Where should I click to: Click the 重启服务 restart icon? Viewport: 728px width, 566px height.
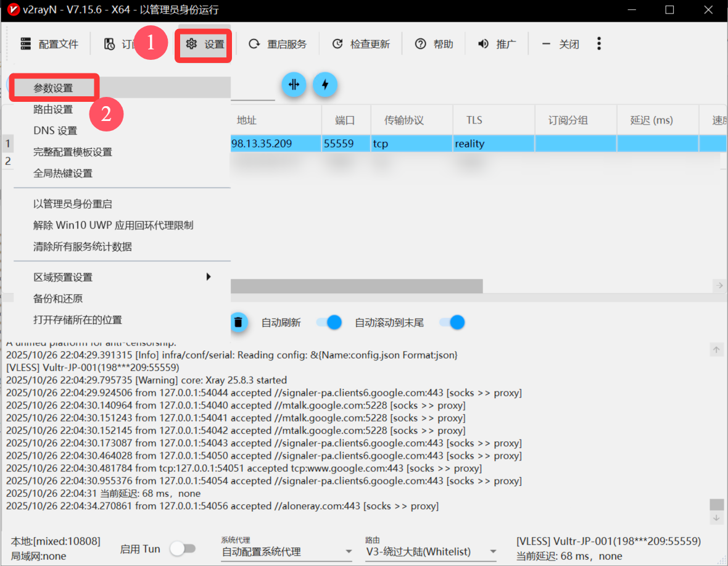click(x=254, y=44)
